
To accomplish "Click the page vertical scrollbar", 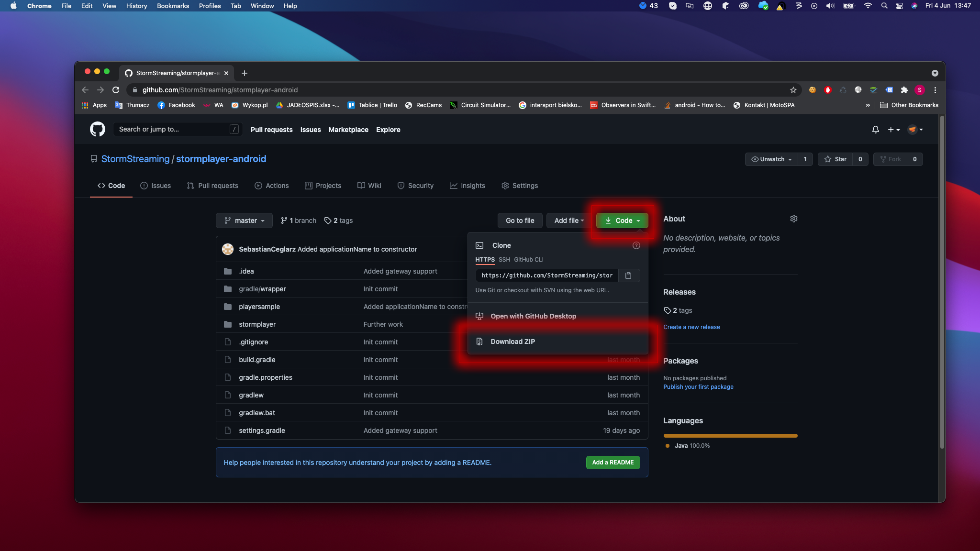I will [942, 282].
